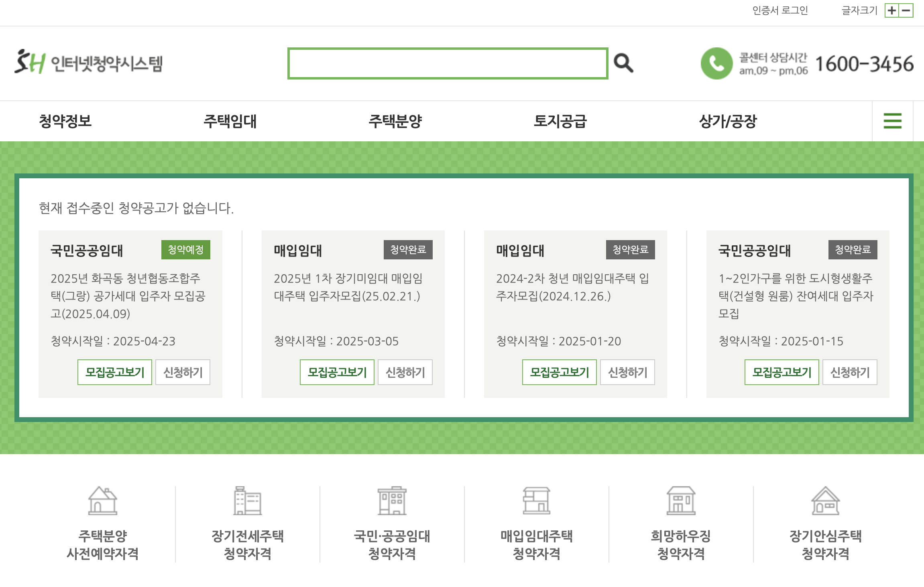Click the green call center phone icon
924x587 pixels.
(x=716, y=63)
